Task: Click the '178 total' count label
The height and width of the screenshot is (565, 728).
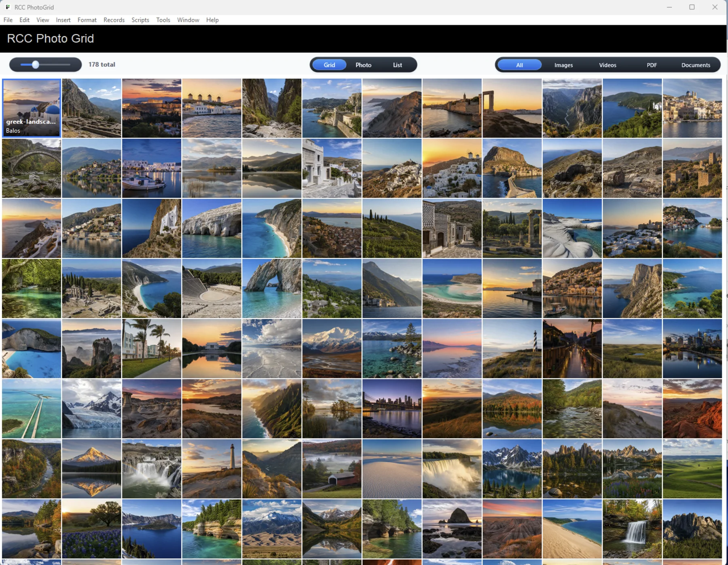Action: coord(102,64)
